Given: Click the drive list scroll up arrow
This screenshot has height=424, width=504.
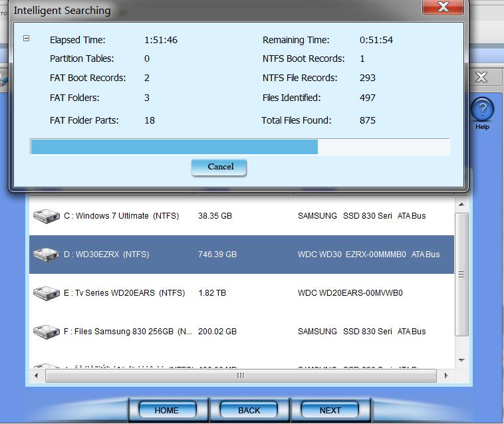Looking at the screenshot, I should [461, 205].
